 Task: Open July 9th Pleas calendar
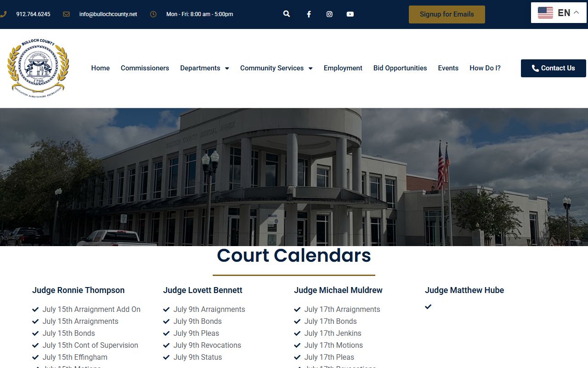[196, 333]
